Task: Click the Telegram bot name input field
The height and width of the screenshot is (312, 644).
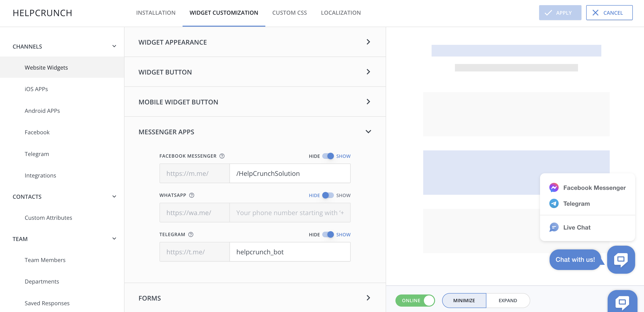Action: (x=290, y=252)
